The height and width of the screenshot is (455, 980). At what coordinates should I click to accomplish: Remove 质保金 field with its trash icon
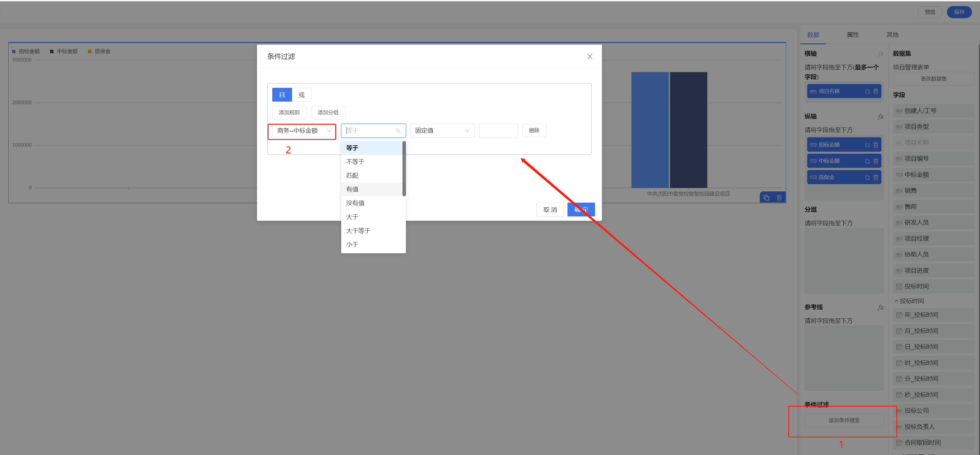(876, 178)
